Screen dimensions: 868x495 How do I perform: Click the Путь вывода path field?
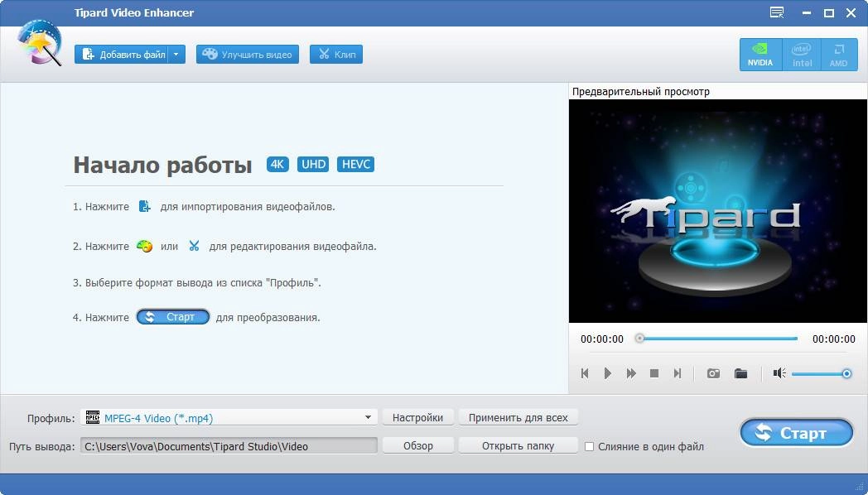click(229, 446)
